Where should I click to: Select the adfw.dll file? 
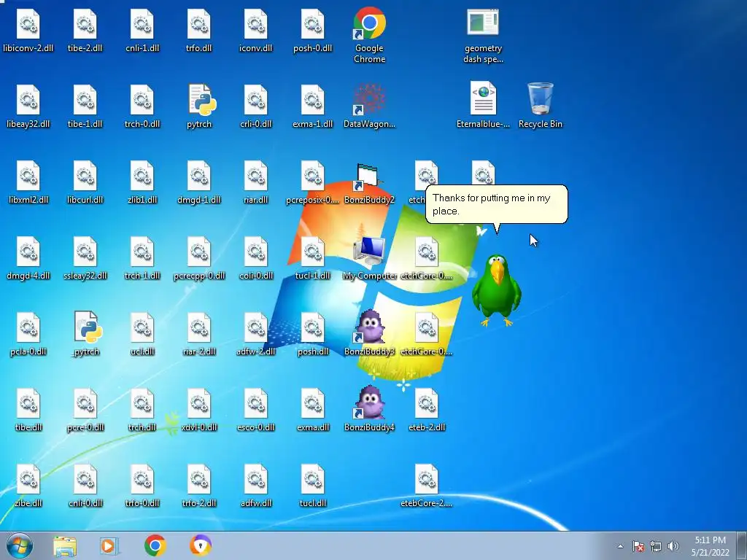coord(256,485)
